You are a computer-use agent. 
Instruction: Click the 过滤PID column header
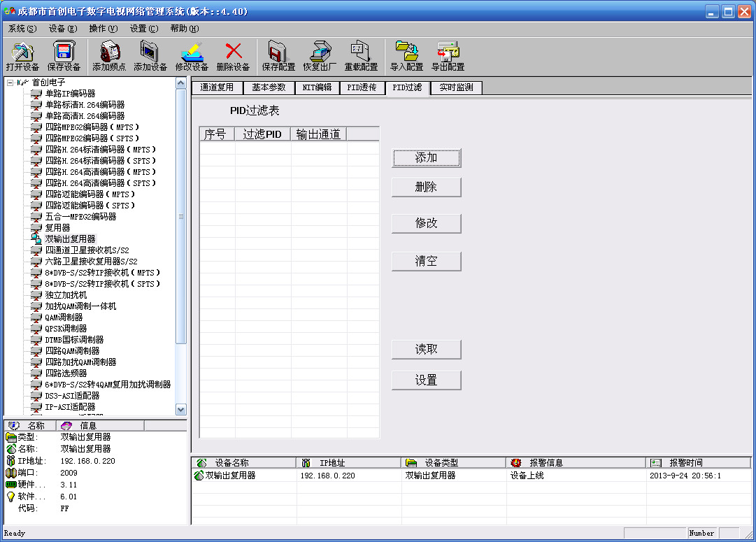[x=263, y=134]
